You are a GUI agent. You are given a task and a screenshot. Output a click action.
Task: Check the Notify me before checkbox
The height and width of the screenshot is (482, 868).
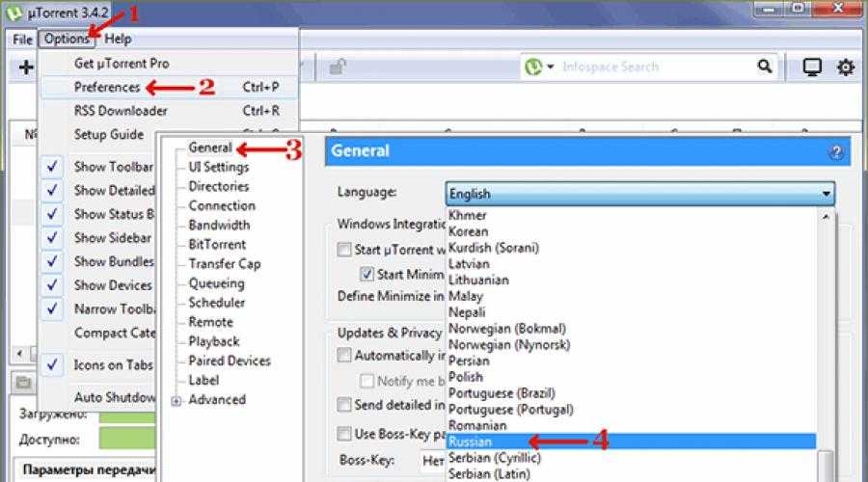366,381
